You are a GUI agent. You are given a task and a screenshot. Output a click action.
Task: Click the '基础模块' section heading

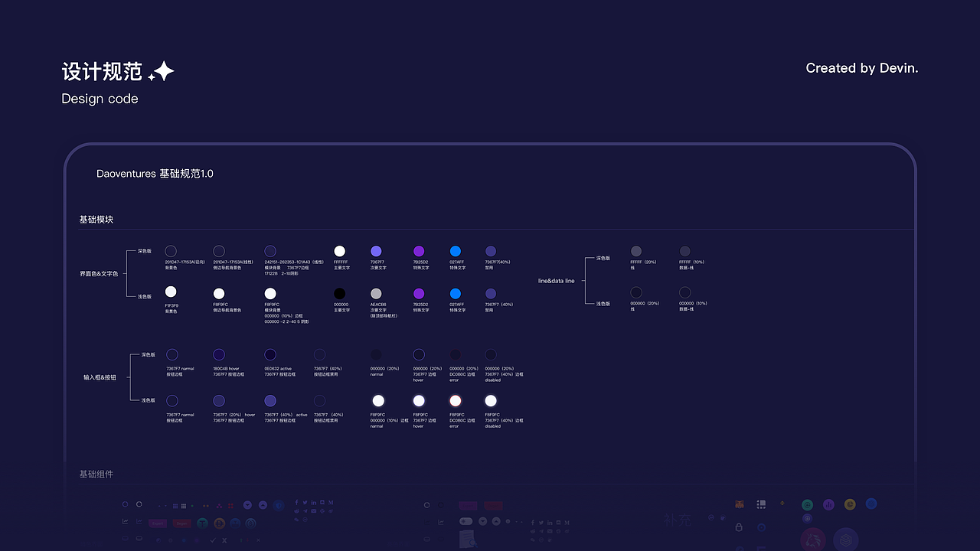(x=96, y=220)
